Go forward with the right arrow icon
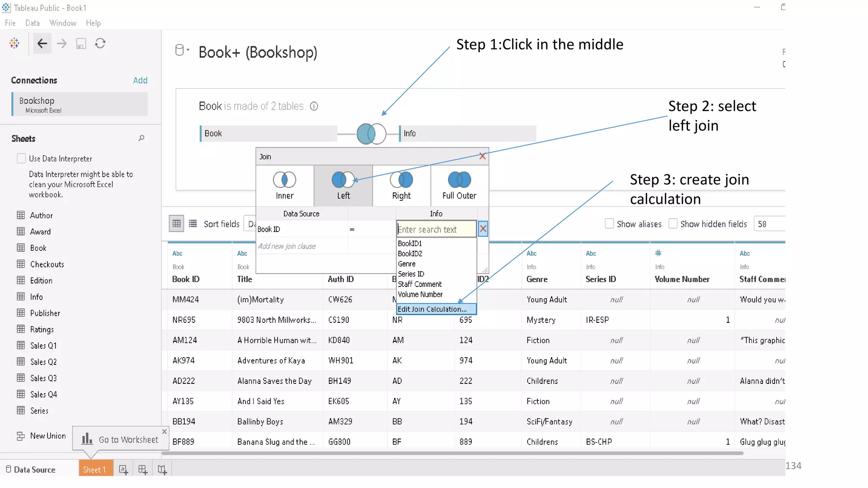The width and height of the screenshot is (868, 488). [x=62, y=43]
